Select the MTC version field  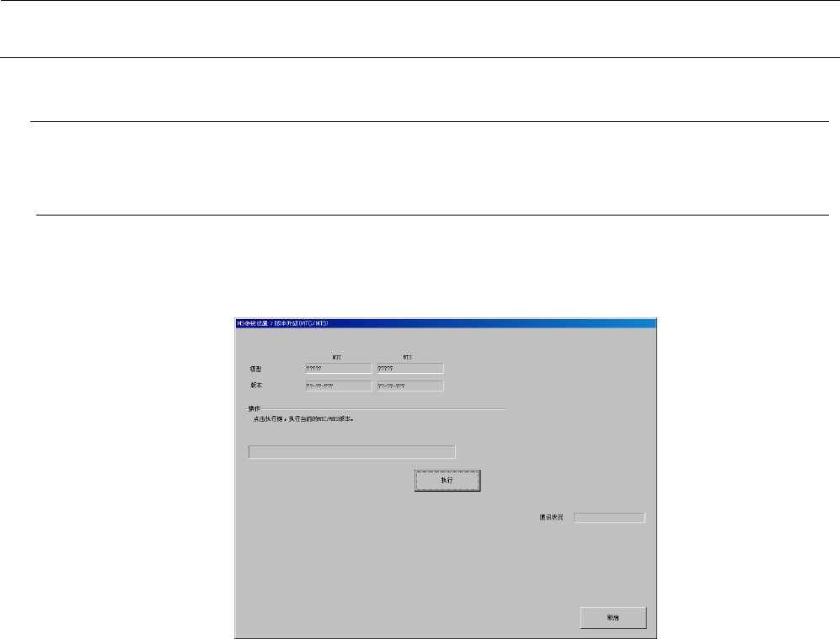click(339, 386)
